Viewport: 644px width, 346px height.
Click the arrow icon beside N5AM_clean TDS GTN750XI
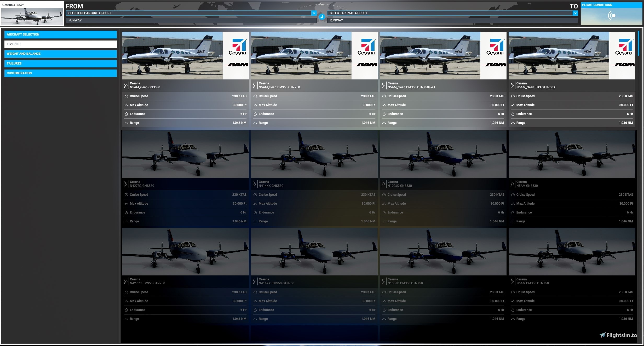coord(512,85)
